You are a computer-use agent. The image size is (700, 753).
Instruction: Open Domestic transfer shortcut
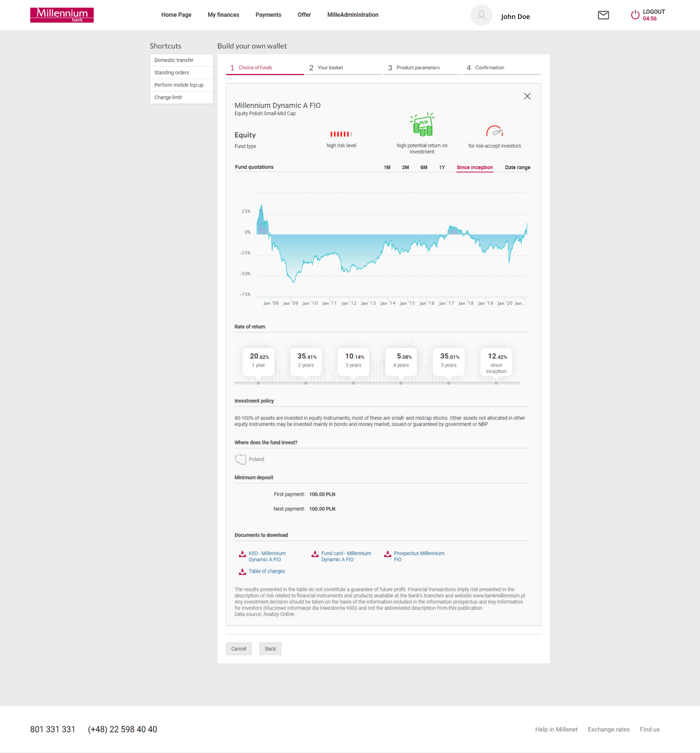174,60
